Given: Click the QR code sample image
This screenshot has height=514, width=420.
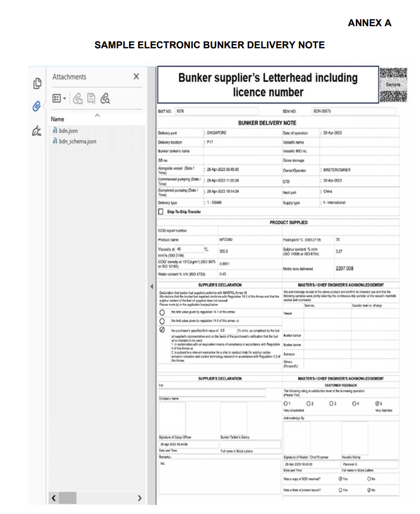Looking at the screenshot, I should coord(393,84).
